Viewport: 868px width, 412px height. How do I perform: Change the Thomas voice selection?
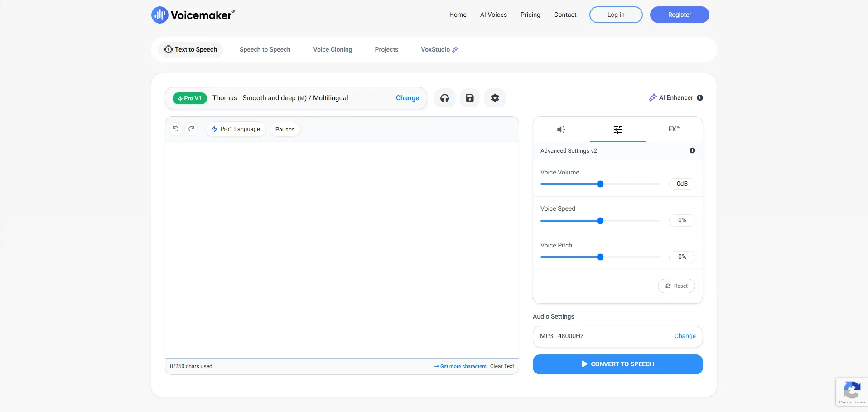[x=407, y=98]
